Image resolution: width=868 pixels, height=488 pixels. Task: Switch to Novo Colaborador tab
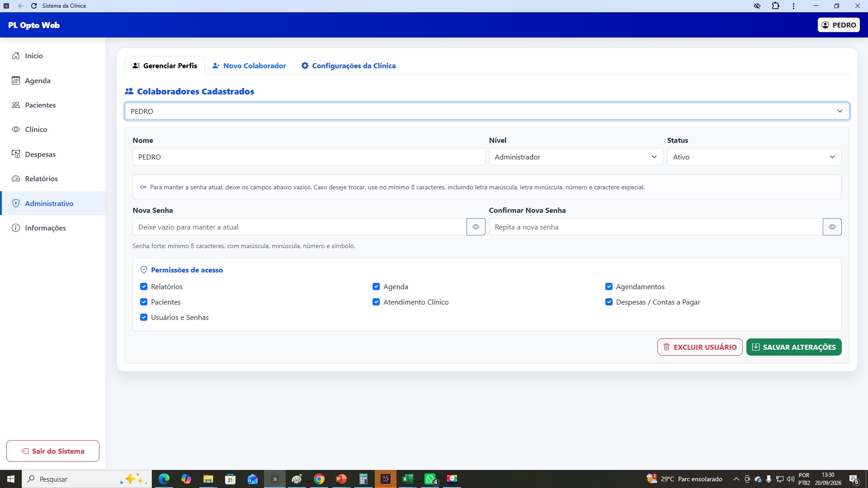249,66
